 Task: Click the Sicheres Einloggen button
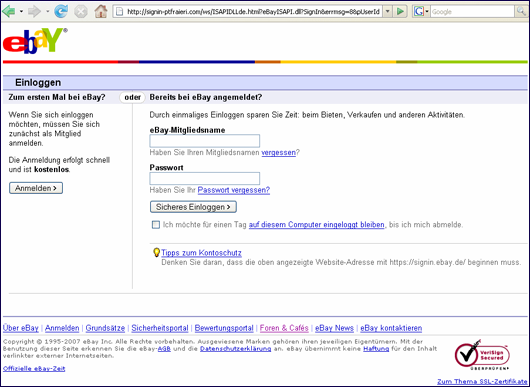(193, 207)
